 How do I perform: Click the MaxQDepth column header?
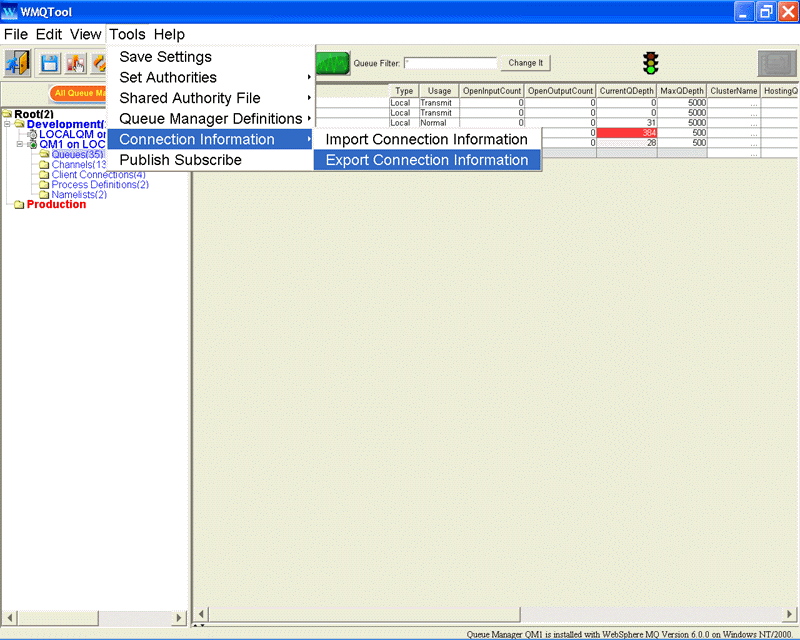click(682, 91)
